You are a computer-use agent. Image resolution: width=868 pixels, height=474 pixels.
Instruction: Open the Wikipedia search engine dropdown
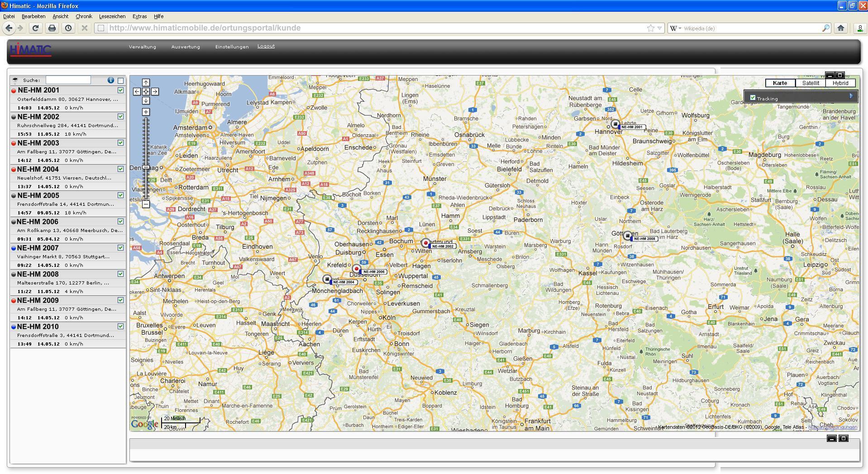[x=676, y=28]
